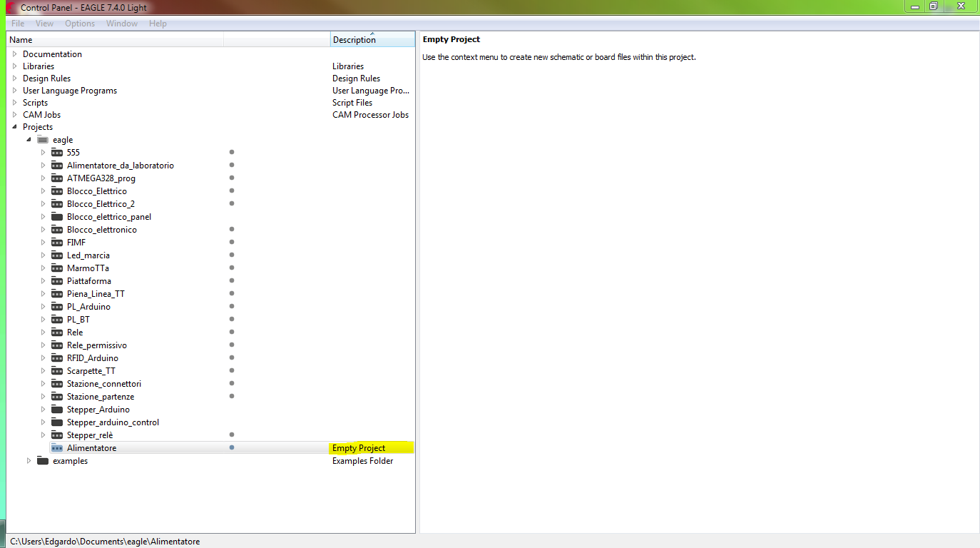The image size is (980, 548).
Task: Click the Empty Project heading in preview pane
Action: tap(451, 39)
